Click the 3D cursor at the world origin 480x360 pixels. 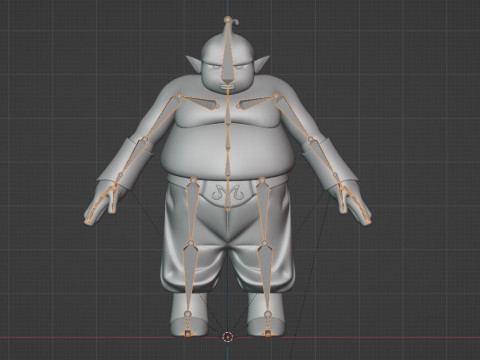(x=228, y=337)
